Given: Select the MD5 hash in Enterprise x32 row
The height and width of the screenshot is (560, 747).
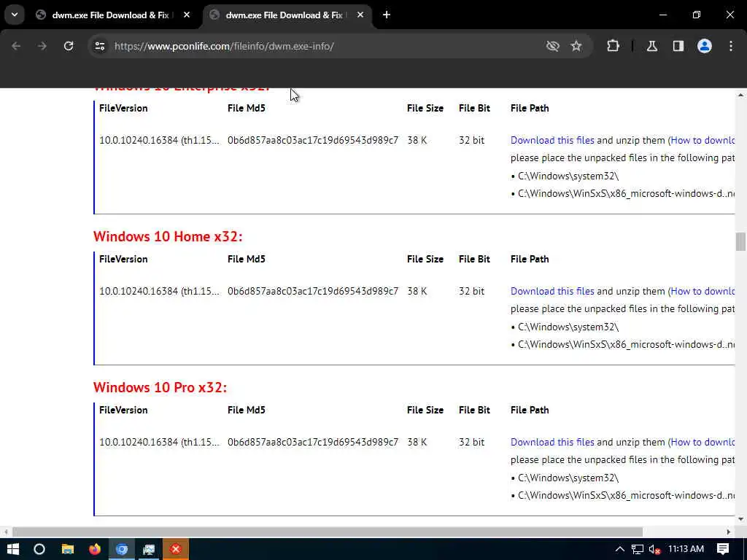Looking at the screenshot, I should pos(312,141).
